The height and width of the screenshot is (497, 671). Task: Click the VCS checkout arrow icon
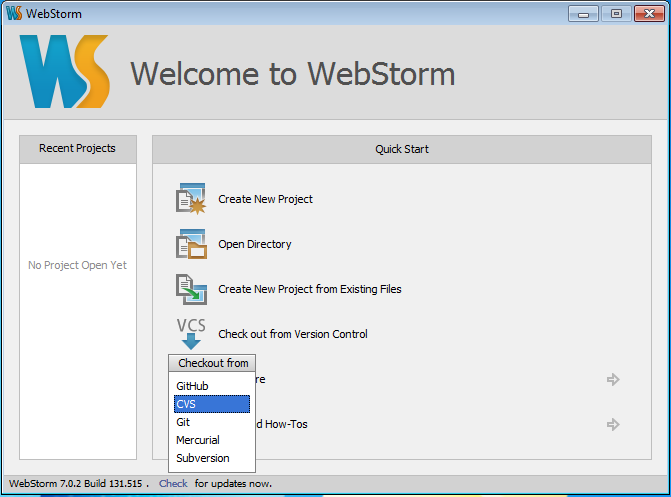pos(191,334)
